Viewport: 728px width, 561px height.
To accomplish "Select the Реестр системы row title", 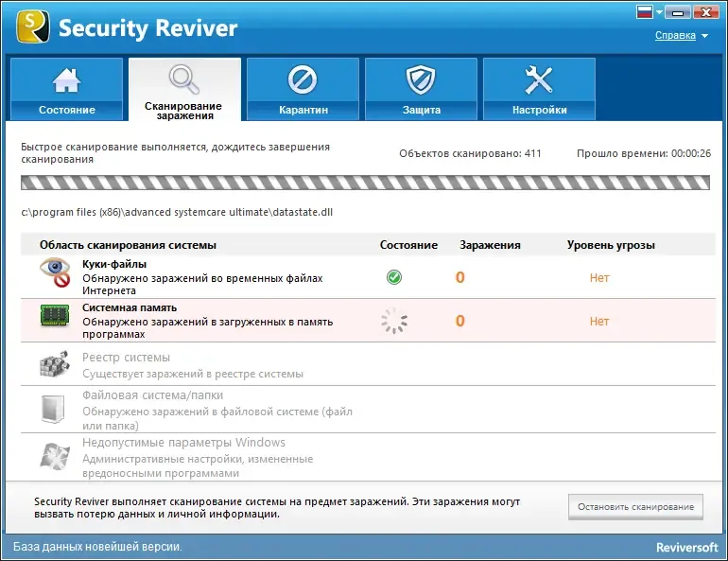I will coord(126,357).
